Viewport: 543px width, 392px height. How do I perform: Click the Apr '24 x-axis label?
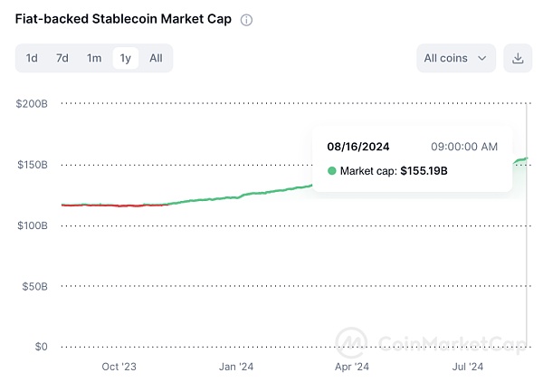pos(352,367)
